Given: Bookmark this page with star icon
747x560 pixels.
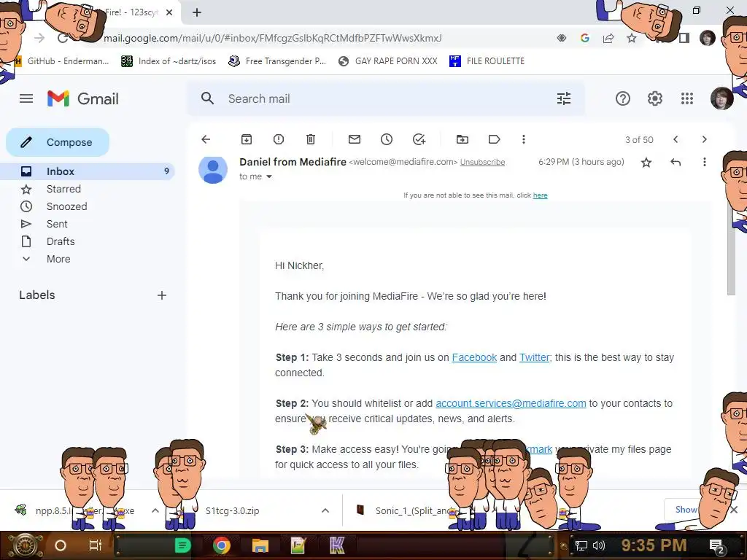Looking at the screenshot, I should pyautogui.click(x=632, y=38).
